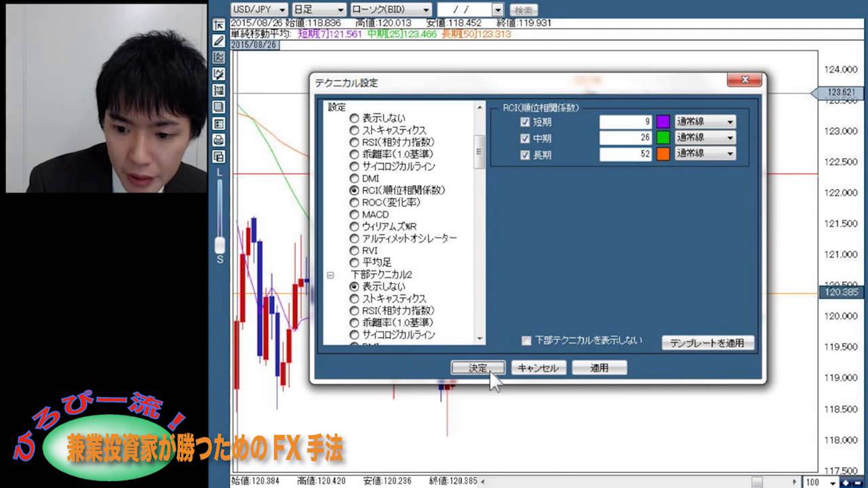The height and width of the screenshot is (488, 868).
Task: Click the tree list scroll-up arrow
Action: [x=480, y=107]
